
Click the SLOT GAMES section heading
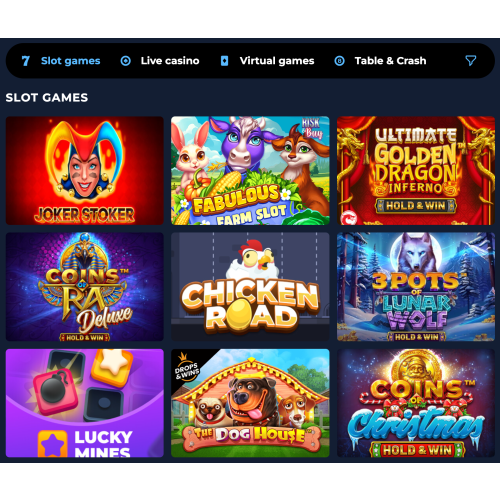(47, 98)
